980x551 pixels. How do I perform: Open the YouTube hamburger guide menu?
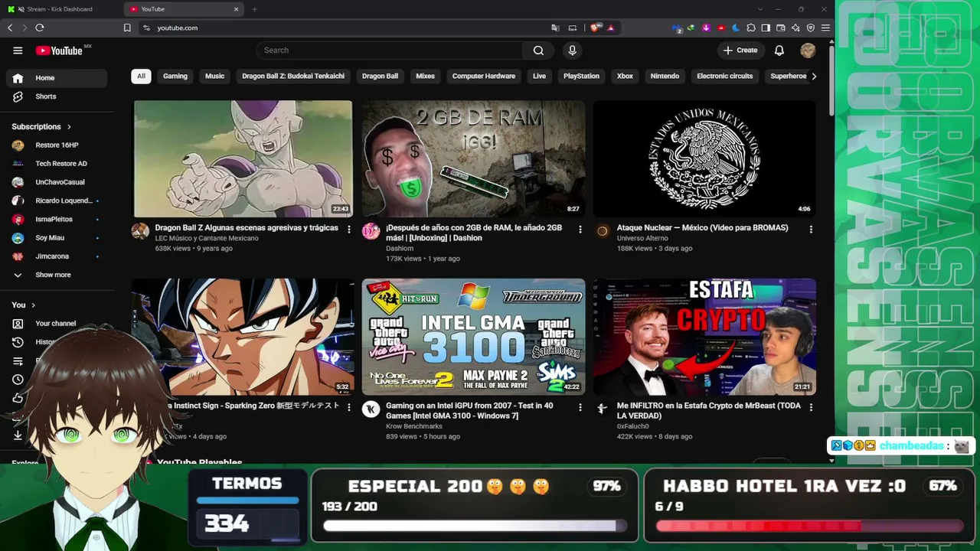point(18,51)
